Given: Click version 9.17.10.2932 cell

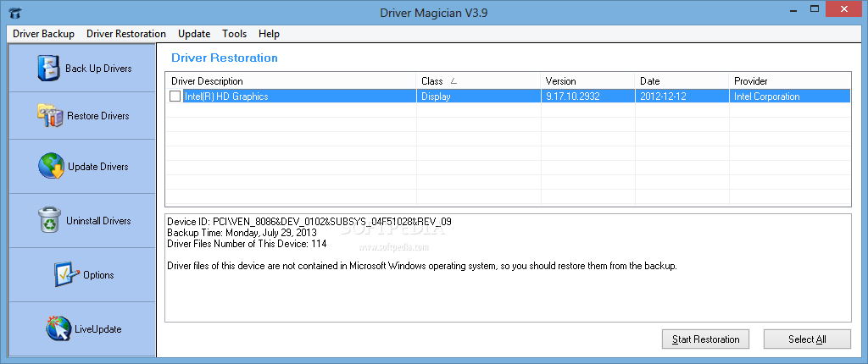Looking at the screenshot, I should tap(588, 97).
